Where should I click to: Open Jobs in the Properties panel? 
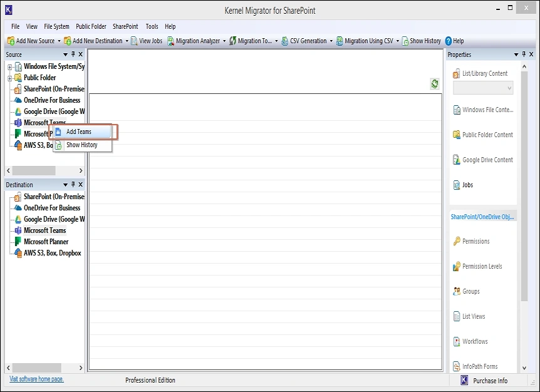pos(463,185)
